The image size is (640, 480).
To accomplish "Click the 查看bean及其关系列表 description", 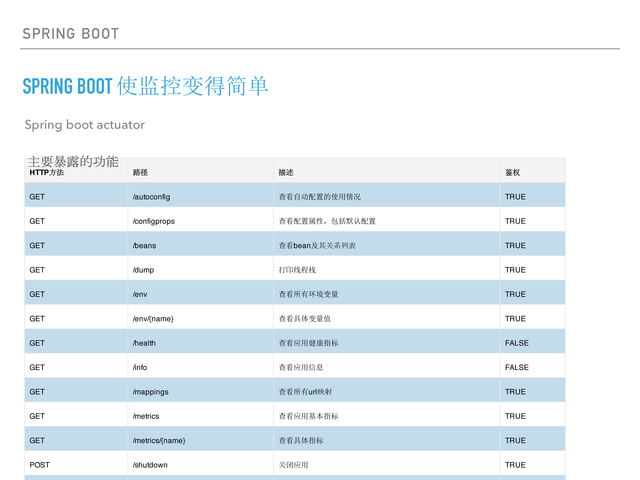I will coord(317,246).
